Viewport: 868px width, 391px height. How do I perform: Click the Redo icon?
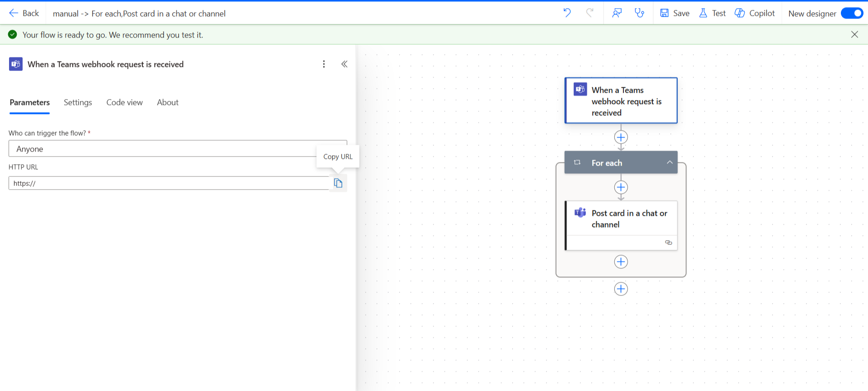590,13
